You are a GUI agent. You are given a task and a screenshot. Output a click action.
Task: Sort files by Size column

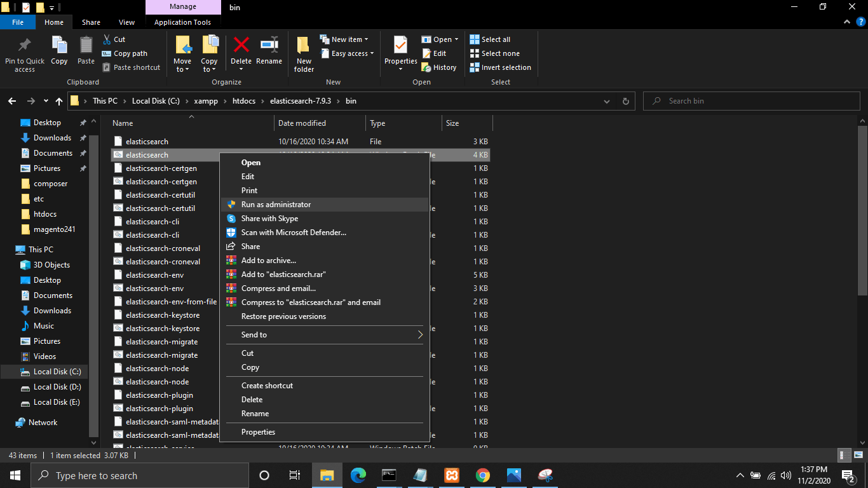pyautogui.click(x=467, y=123)
